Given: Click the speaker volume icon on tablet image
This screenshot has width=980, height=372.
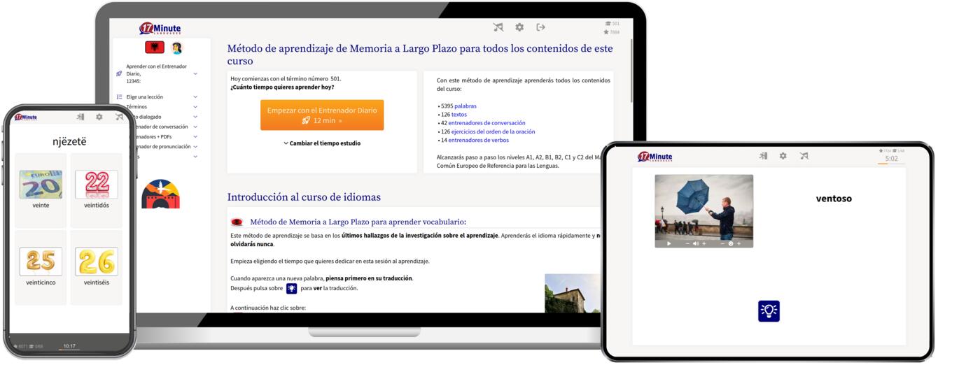Looking at the screenshot, I should pyautogui.click(x=696, y=243).
